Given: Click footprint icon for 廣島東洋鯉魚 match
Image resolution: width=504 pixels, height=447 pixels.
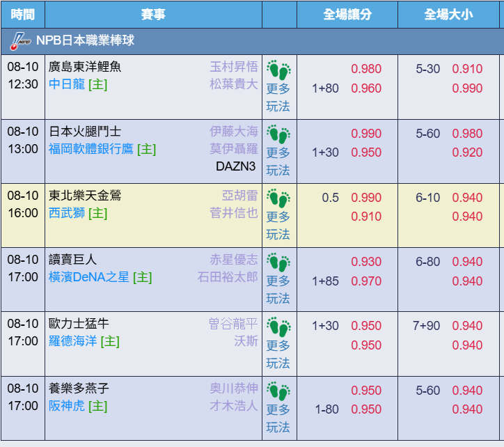Looking at the screenshot, I should point(278,70).
